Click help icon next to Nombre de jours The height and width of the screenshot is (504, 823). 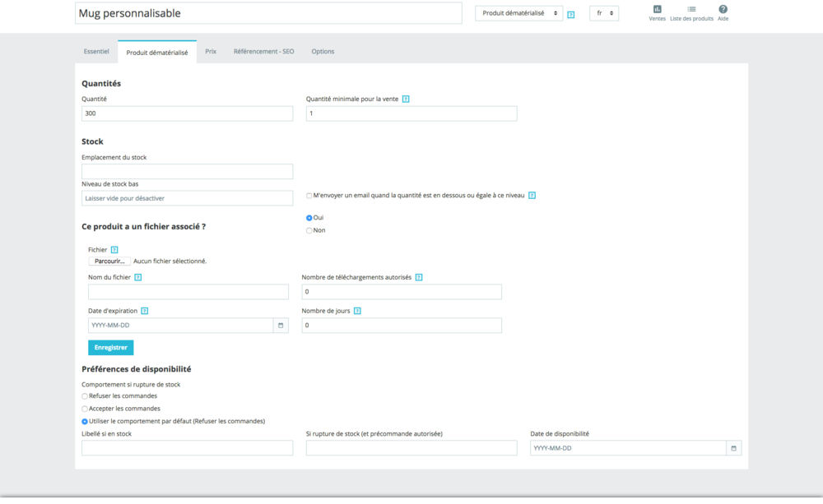pos(357,311)
